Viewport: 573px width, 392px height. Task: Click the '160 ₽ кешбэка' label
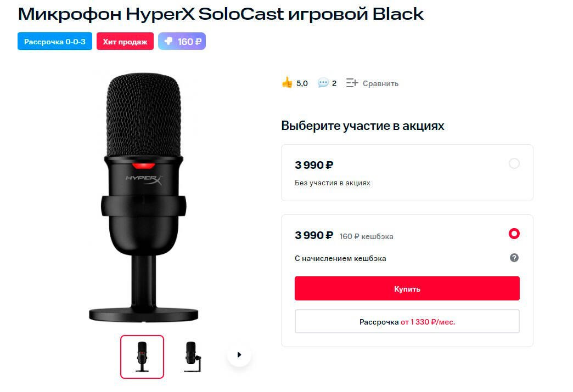coord(366,236)
